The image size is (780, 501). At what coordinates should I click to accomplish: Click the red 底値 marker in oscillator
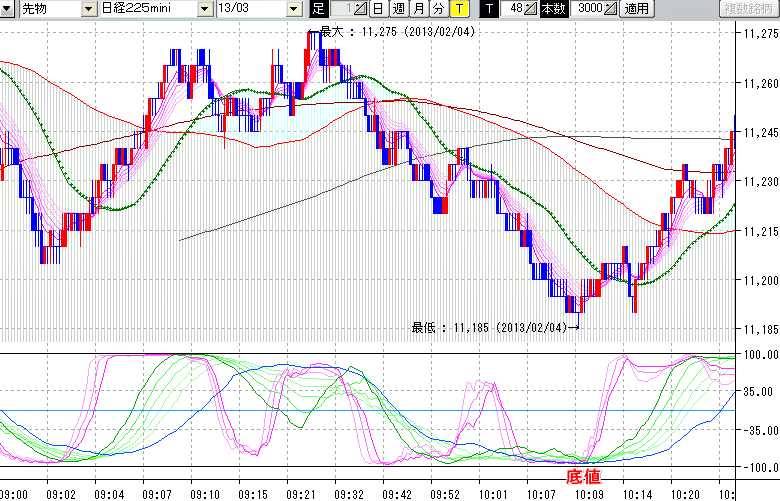coord(584,476)
